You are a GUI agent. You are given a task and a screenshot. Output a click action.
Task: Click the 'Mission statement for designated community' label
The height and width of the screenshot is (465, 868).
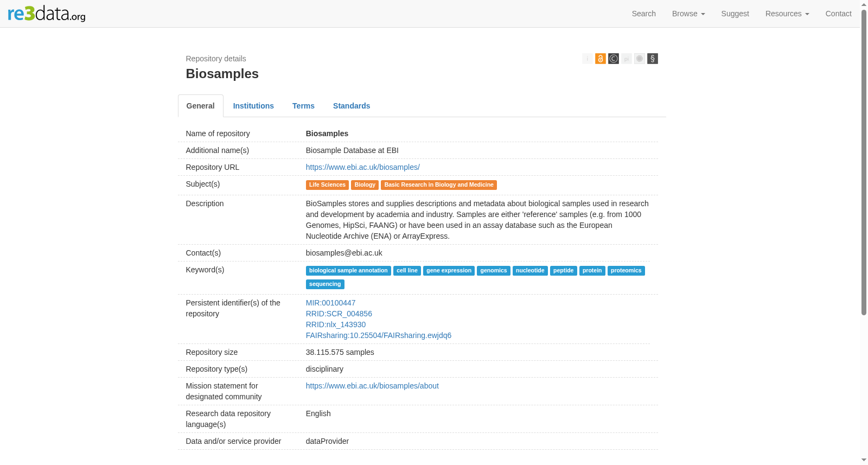(x=224, y=391)
